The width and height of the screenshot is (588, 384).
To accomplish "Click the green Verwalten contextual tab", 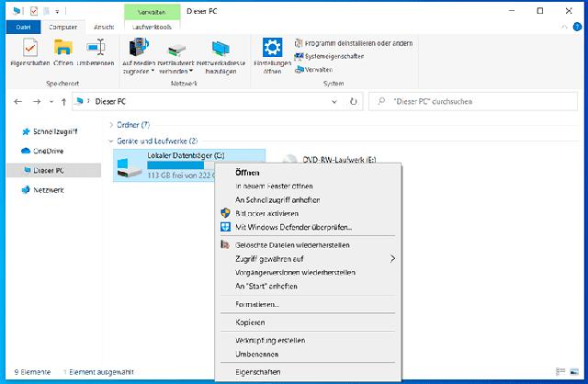I will point(152,12).
